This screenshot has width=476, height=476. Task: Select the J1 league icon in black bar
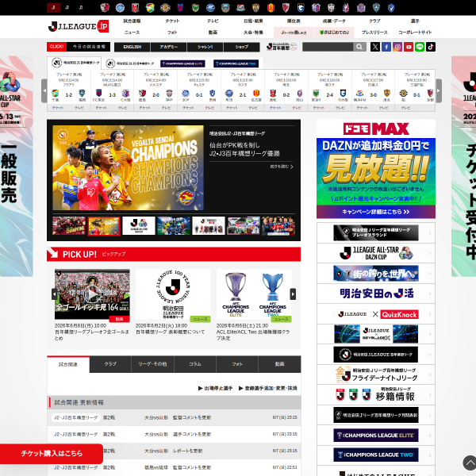tap(53, 8)
